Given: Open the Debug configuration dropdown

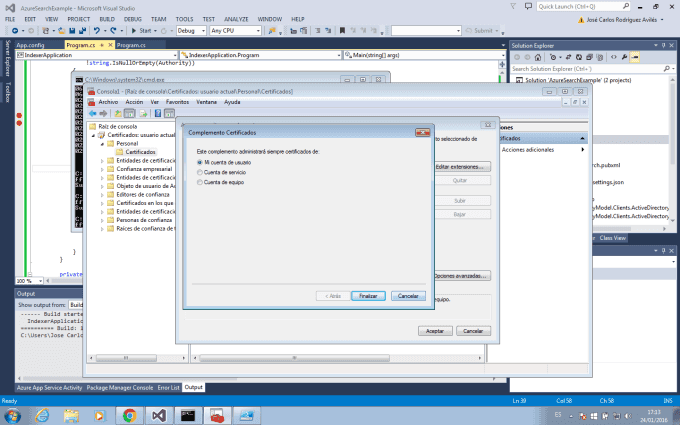Looking at the screenshot, I should (x=191, y=31).
